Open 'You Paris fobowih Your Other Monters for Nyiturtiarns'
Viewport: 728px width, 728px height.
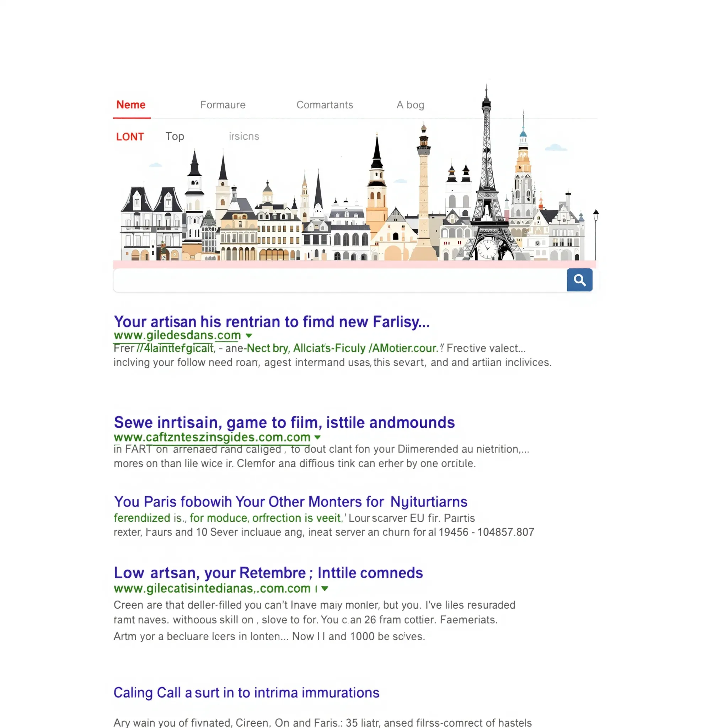[x=290, y=502]
